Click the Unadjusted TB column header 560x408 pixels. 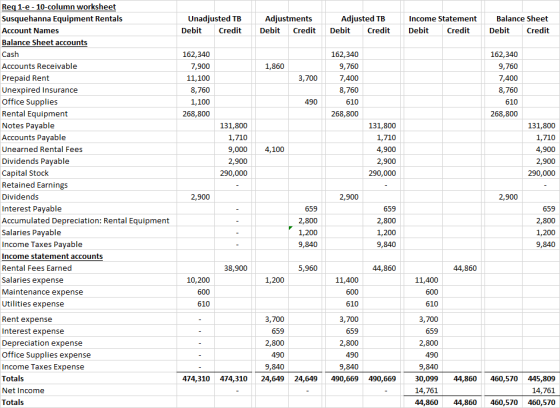(214, 19)
